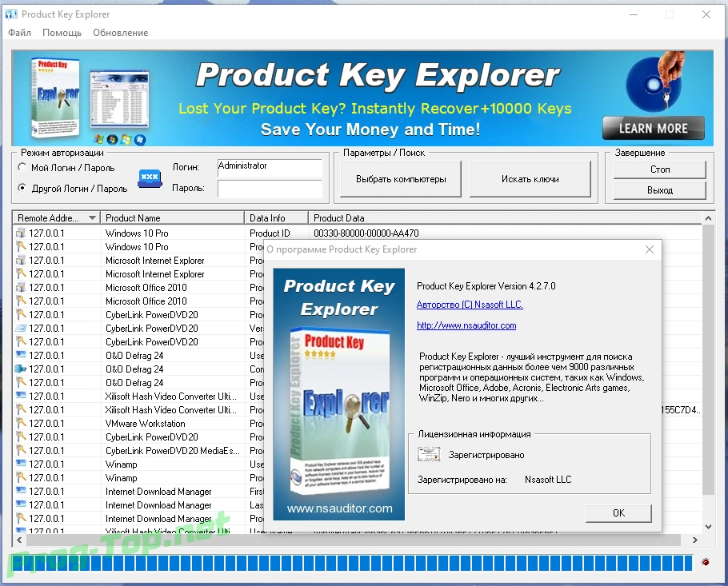Click the key icon of the second Microsoft Internet Explorer row

[21, 273]
